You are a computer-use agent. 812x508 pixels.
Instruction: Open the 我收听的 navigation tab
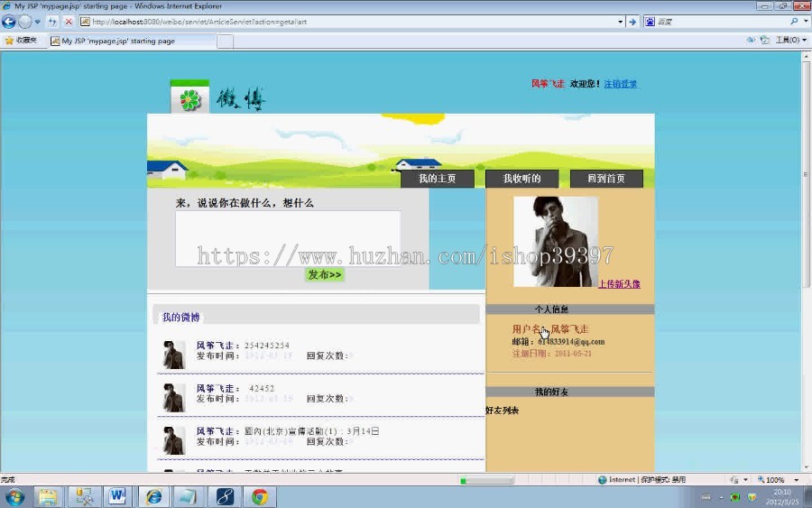(x=522, y=179)
